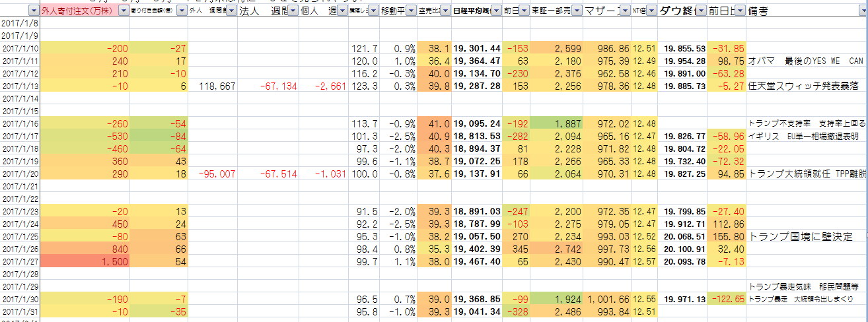This screenshot has height=322, width=868.
Task: Open the 日経平均終 column filter dropdown
Action: 495,11
